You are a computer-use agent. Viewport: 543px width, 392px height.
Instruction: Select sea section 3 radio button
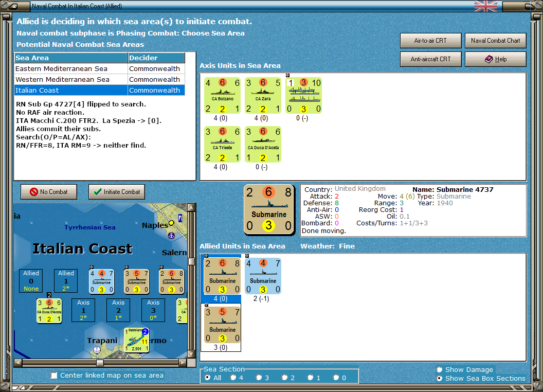tap(259, 378)
